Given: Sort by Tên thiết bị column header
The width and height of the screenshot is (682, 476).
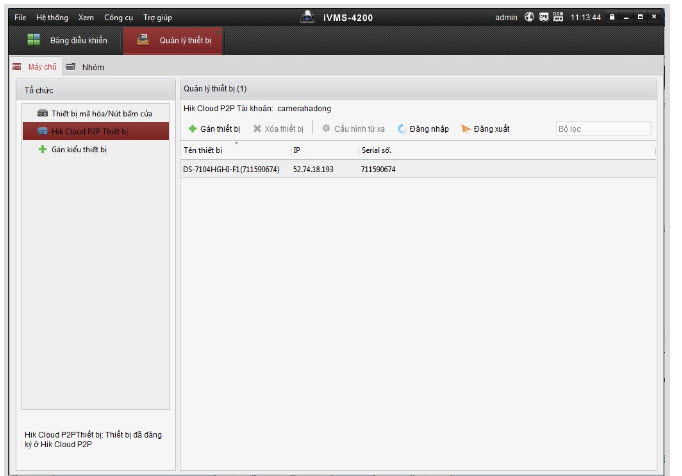Looking at the screenshot, I should (203, 150).
